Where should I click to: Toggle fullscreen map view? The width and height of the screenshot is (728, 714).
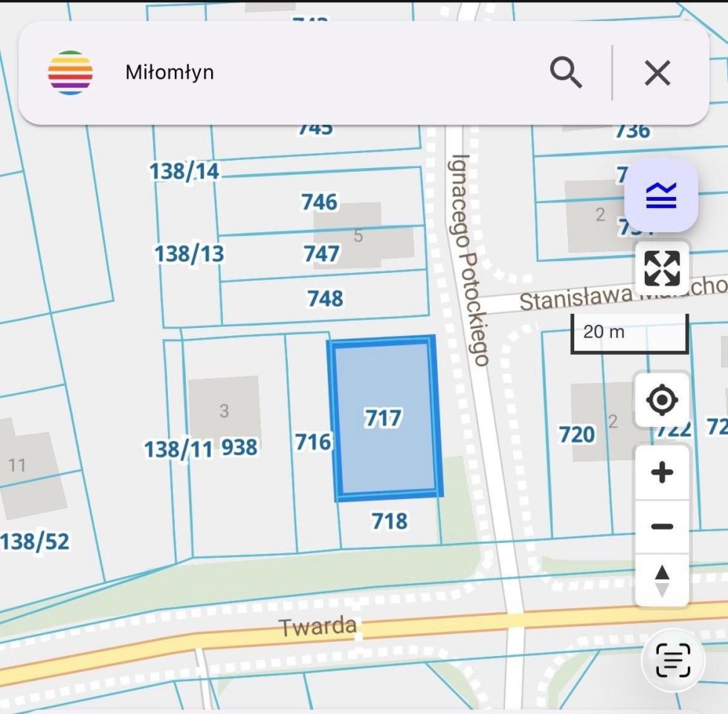662,268
